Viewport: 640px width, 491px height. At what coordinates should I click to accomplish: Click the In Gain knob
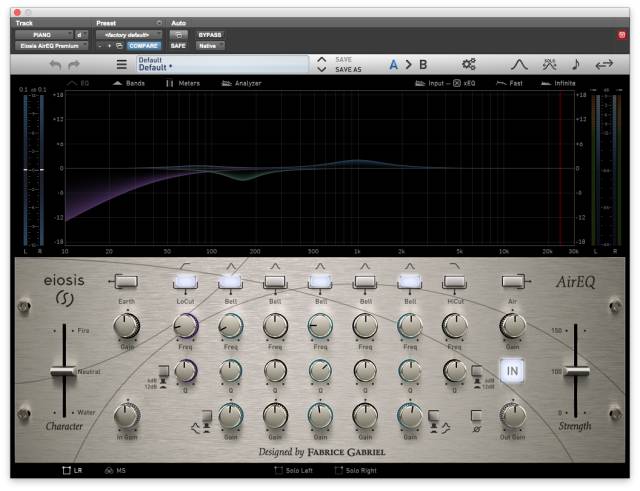[127, 415]
